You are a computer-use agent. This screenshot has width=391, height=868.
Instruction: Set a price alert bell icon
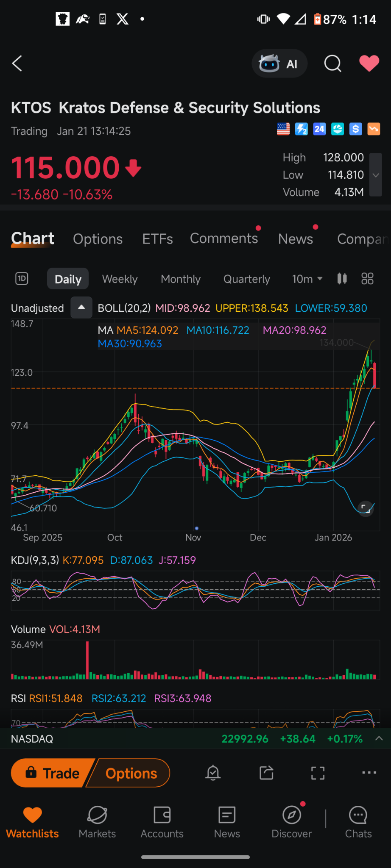[x=213, y=773]
